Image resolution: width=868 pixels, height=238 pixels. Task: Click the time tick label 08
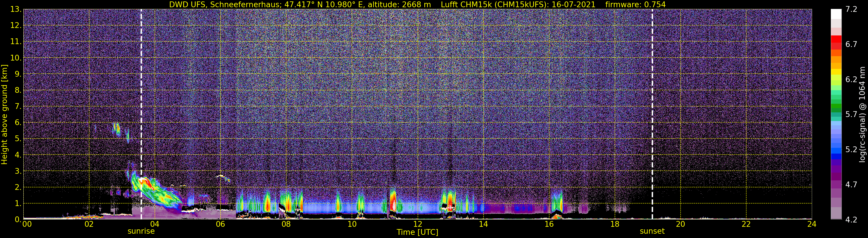tap(286, 224)
